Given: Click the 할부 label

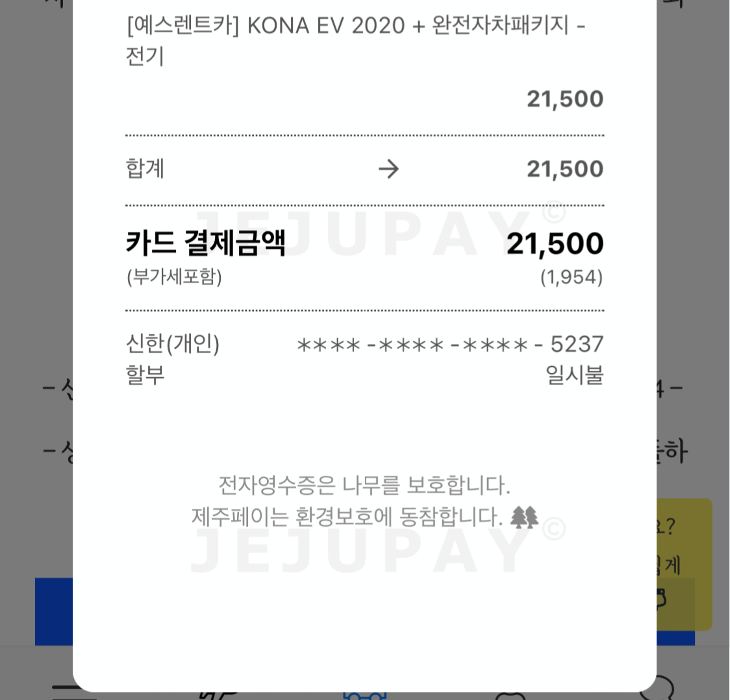Looking at the screenshot, I should pos(145,375).
